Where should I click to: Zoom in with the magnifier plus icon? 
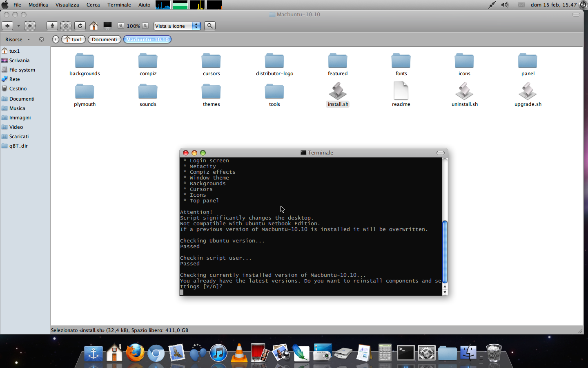pos(145,26)
